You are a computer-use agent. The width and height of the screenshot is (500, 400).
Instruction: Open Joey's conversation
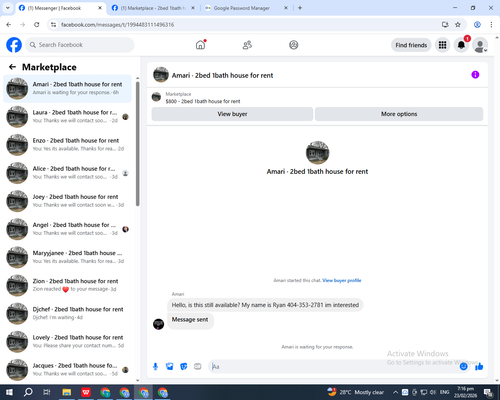(67, 201)
